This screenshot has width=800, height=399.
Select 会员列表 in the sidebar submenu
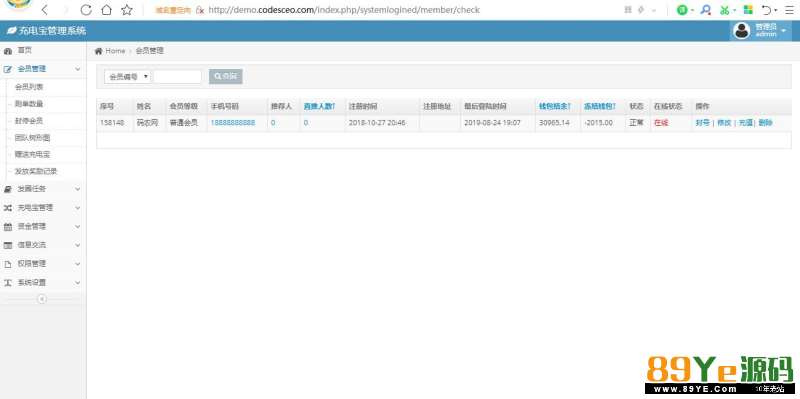point(29,87)
